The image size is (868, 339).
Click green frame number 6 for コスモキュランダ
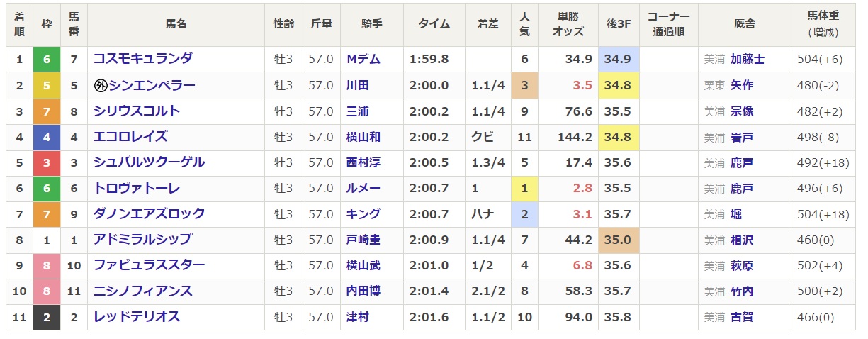[47, 60]
